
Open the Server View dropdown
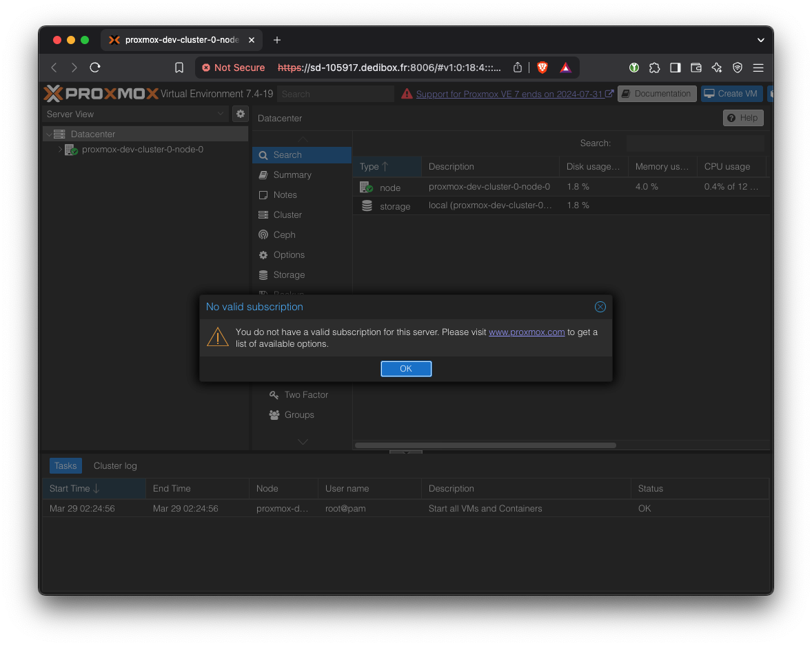[136, 114]
